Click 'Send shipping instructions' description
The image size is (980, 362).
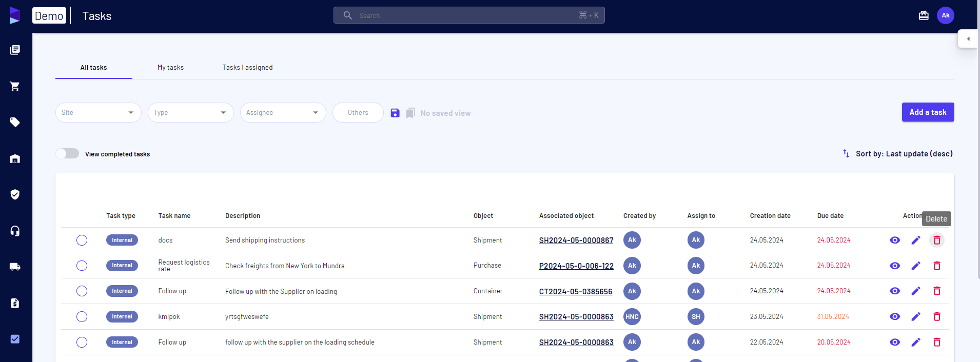pyautogui.click(x=265, y=240)
